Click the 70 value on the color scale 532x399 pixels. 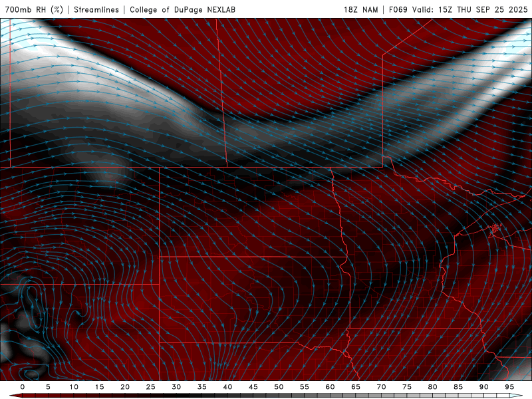tap(381, 387)
